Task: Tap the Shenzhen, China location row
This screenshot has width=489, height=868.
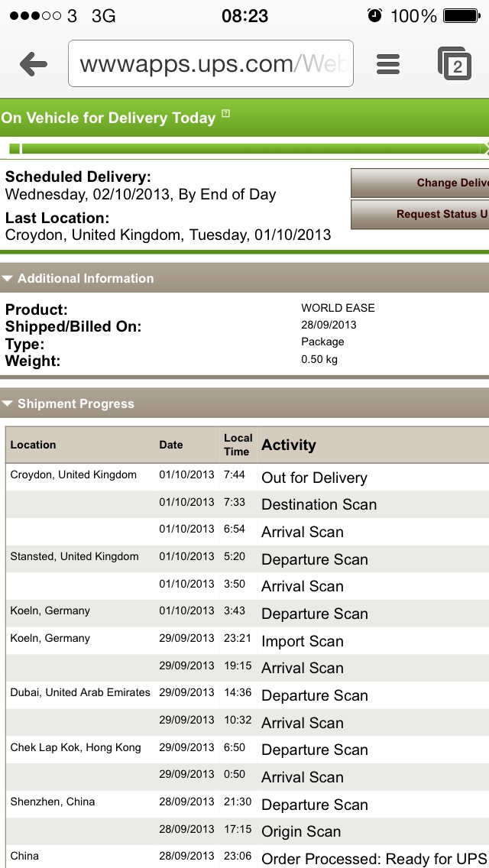Action: point(247,804)
